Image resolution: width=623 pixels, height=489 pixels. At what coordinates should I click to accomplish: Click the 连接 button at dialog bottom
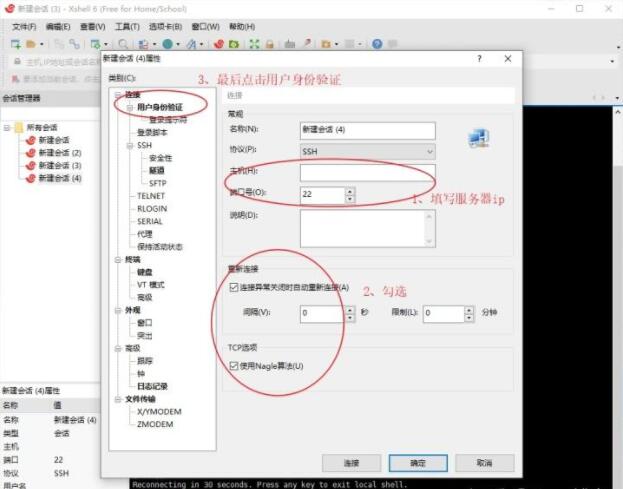(352, 463)
